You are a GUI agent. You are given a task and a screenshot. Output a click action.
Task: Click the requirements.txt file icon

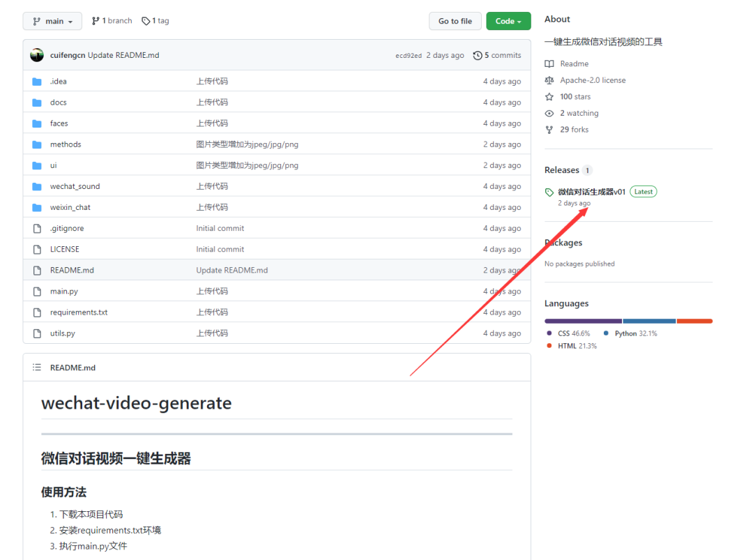click(37, 312)
